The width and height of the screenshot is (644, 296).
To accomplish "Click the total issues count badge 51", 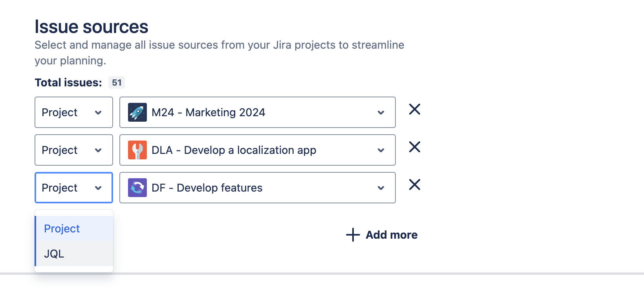I will point(117,82).
